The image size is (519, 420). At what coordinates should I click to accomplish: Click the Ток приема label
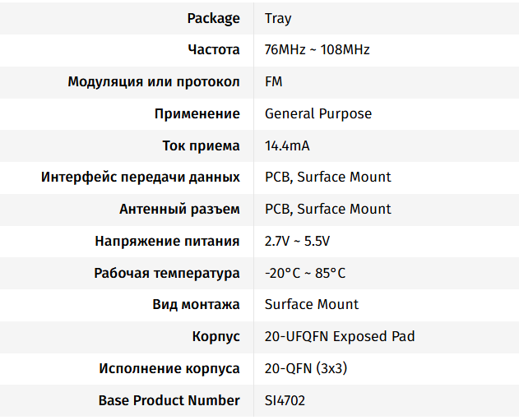click(201, 145)
